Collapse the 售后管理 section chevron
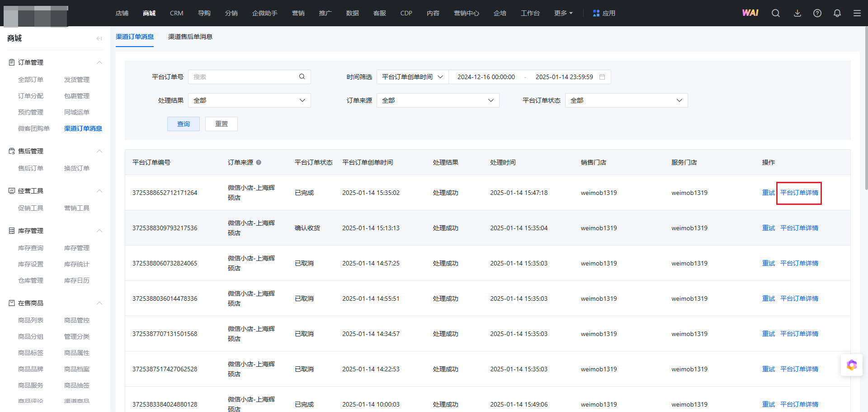868x412 pixels. tap(99, 151)
